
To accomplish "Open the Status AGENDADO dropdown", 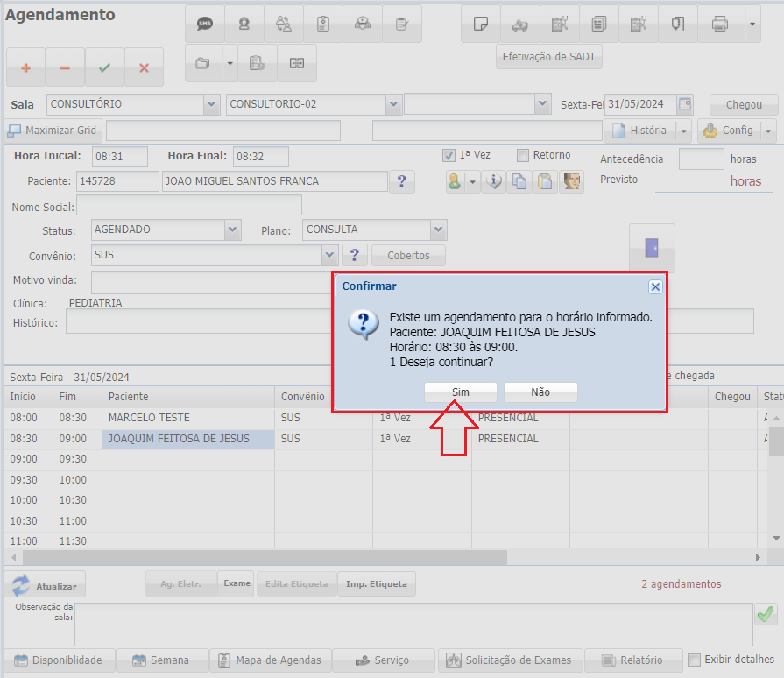I will pyautogui.click(x=232, y=230).
